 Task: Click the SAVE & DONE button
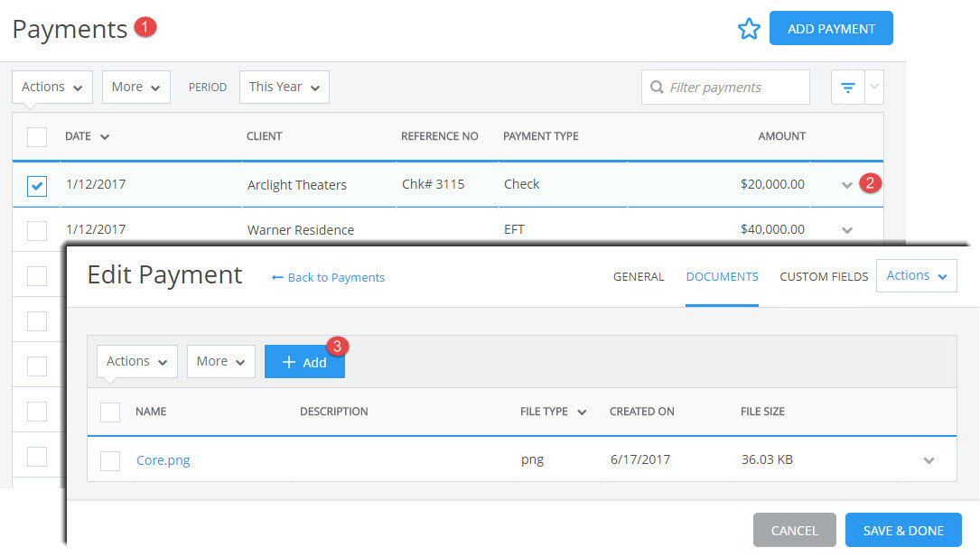pyautogui.click(x=903, y=530)
